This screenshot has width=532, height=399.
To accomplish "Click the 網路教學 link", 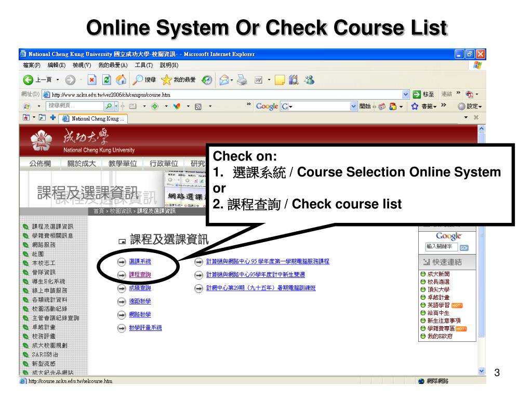I will (140, 314).
